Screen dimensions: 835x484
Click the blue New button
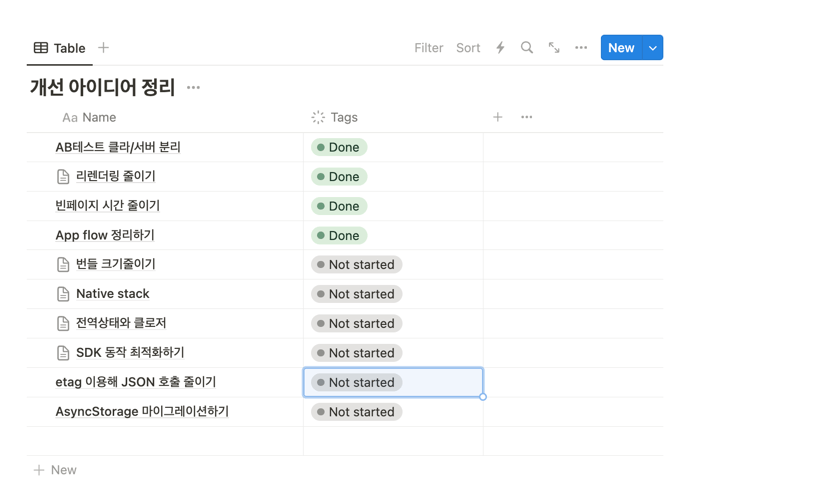(620, 48)
